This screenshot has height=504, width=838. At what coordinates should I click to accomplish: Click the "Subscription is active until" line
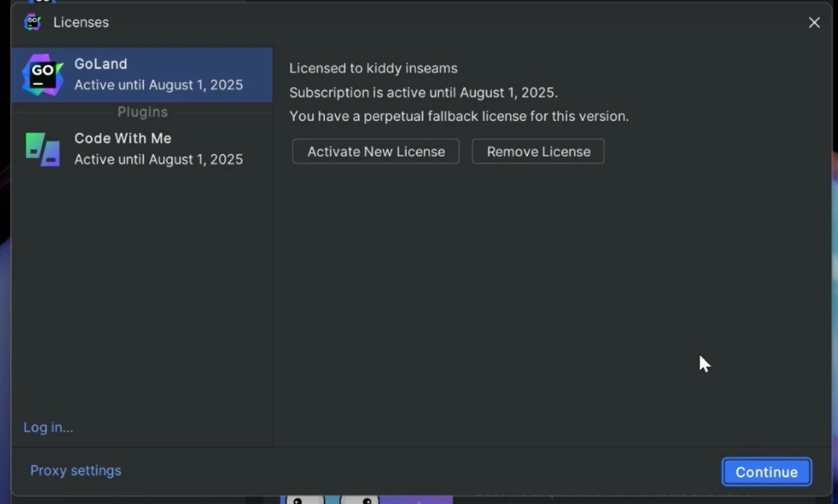pyautogui.click(x=423, y=92)
